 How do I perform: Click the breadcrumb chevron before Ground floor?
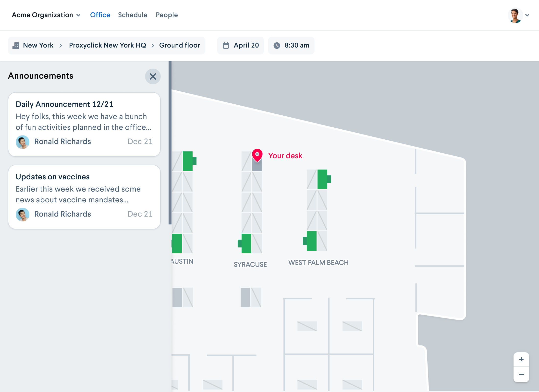click(153, 46)
